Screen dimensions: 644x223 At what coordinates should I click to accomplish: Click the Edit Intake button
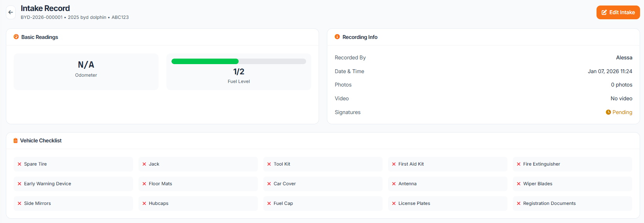tap(618, 12)
